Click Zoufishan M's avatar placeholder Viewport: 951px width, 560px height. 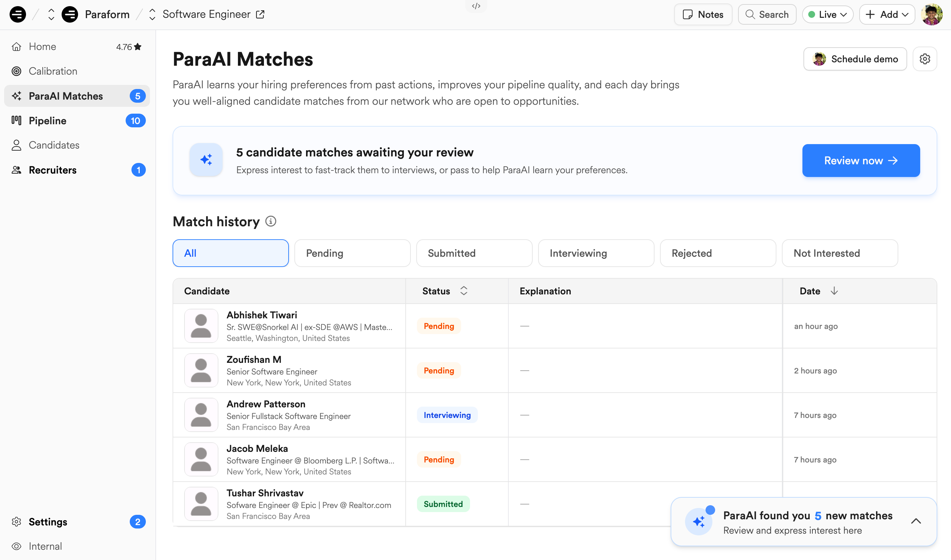(x=201, y=371)
